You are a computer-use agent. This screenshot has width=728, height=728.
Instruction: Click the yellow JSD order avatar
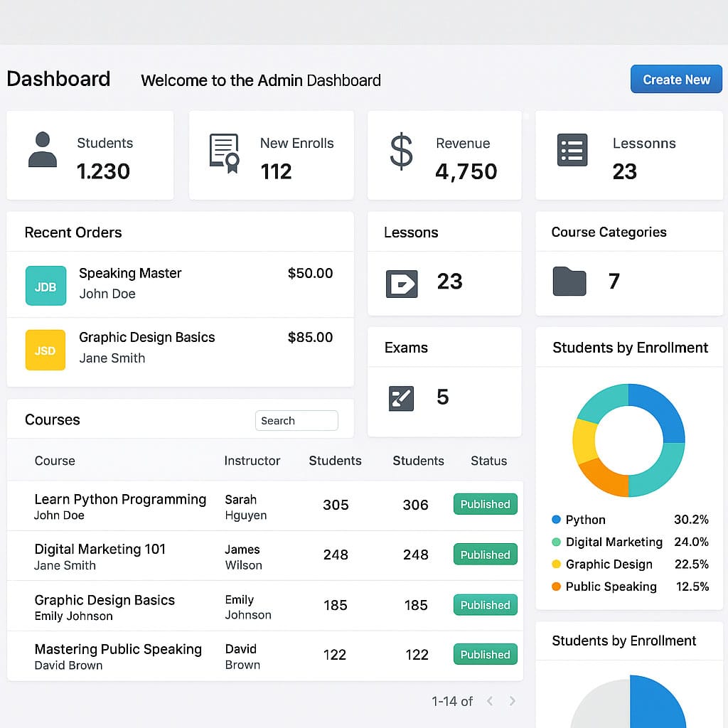pyautogui.click(x=45, y=350)
